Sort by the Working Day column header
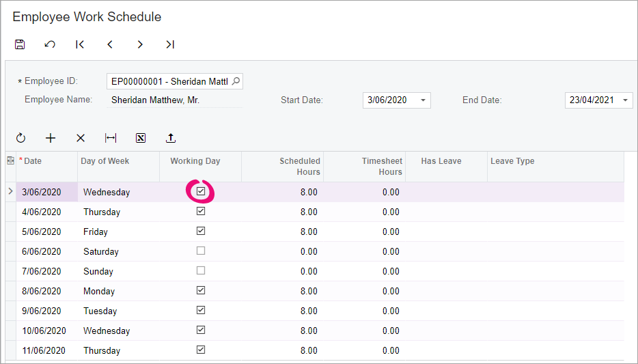Viewport: 638px width, 364px height. [x=200, y=167]
